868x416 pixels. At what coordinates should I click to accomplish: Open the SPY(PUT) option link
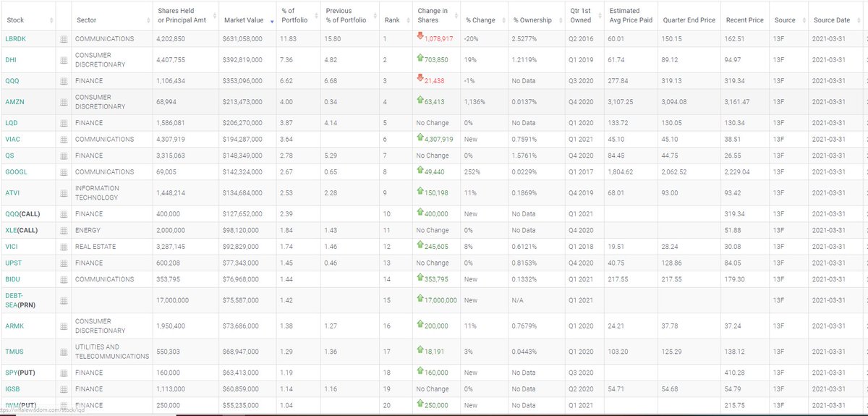(x=20, y=373)
